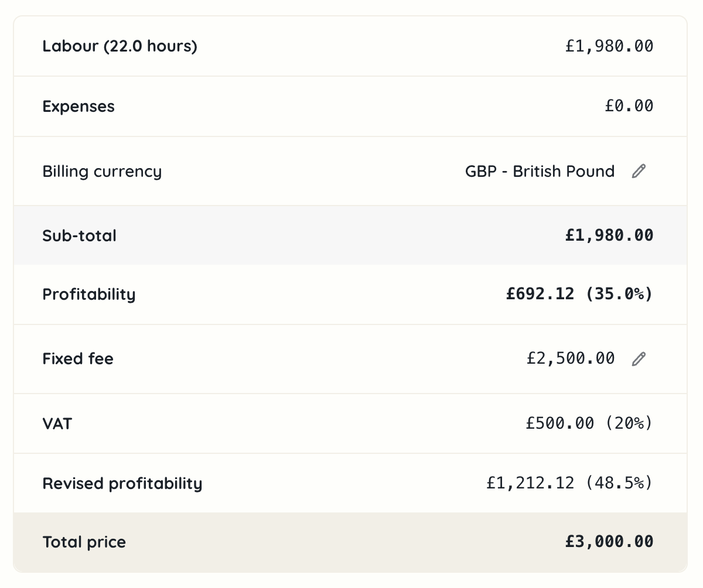The image size is (703, 588).
Task: Click the GBP - British Pound label
Action: 539,171
